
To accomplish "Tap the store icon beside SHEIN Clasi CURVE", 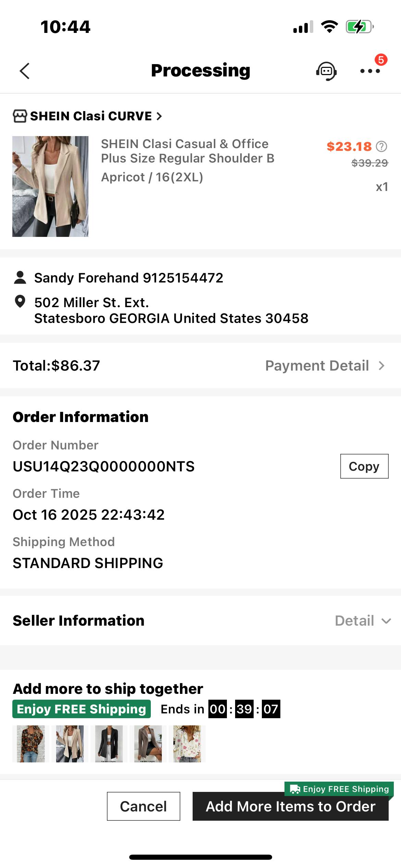I will pyautogui.click(x=20, y=116).
